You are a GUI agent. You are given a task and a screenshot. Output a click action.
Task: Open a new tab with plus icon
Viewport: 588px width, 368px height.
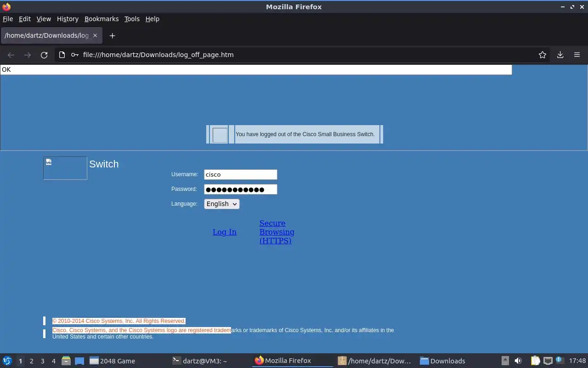[x=112, y=35]
